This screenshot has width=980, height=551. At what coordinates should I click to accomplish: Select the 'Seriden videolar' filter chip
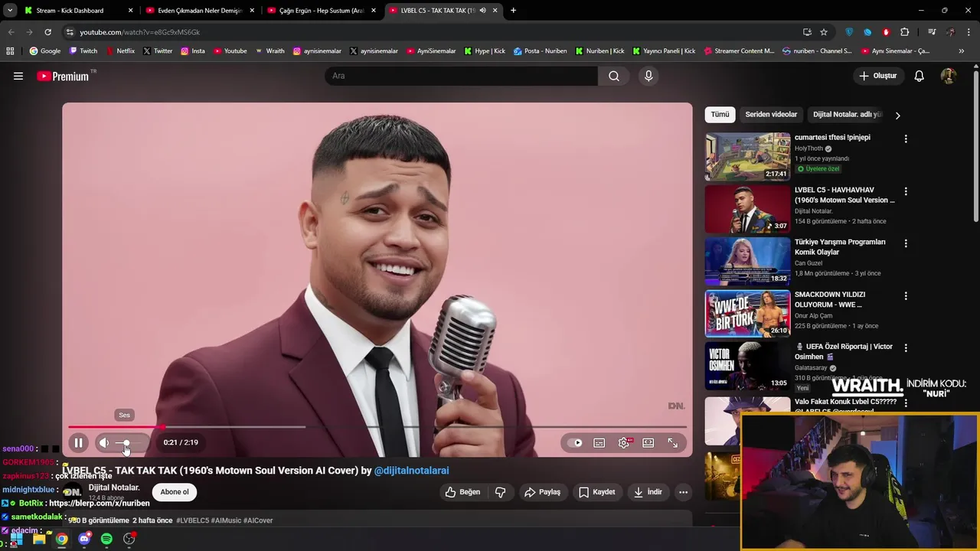click(x=771, y=115)
